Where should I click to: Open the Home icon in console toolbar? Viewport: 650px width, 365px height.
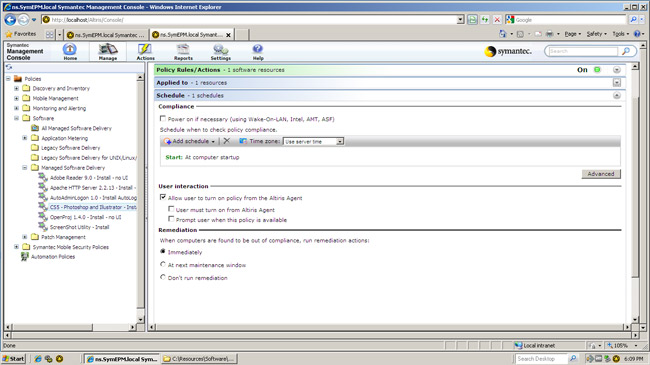[70, 51]
